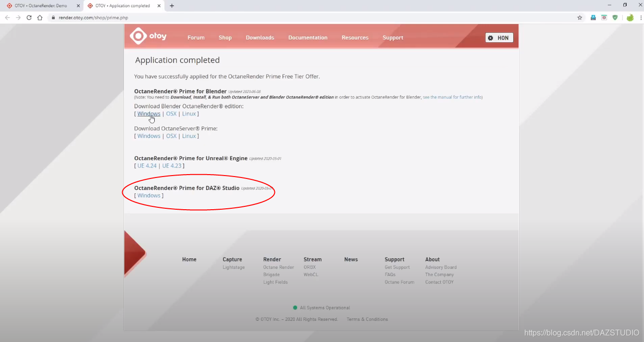Image resolution: width=644 pixels, height=342 pixels.
Task: Open the Support menu in the header
Action: [x=393, y=38]
